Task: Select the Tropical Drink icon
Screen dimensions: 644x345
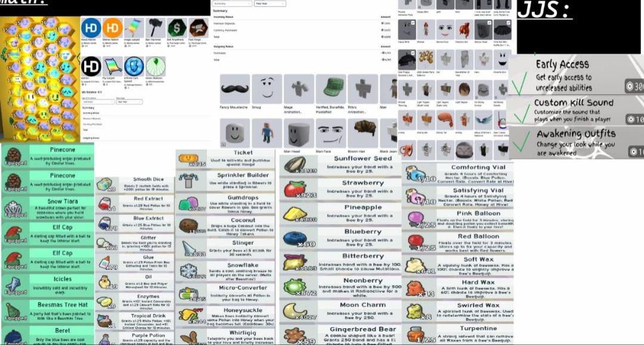Action: [x=104, y=321]
